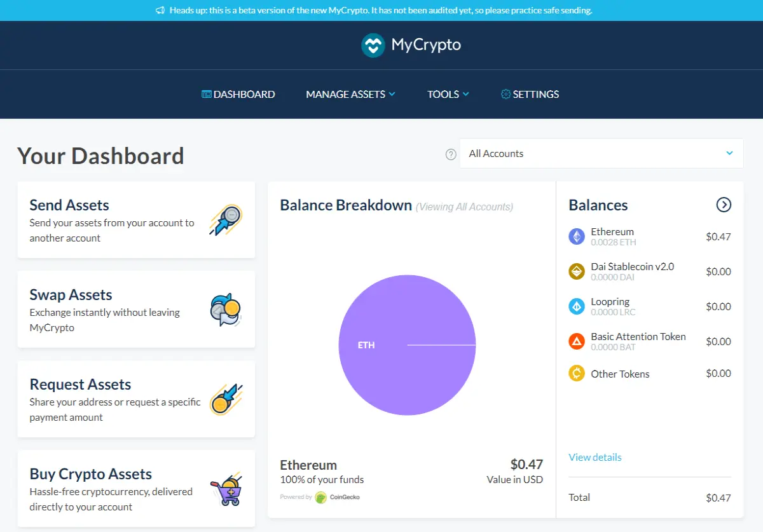Click the Swap Assets coins icon
This screenshot has width=763, height=532.
click(226, 310)
